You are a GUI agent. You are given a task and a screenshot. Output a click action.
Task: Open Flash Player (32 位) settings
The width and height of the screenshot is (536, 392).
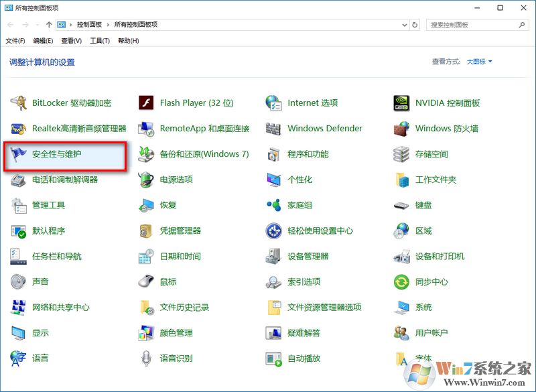pyautogui.click(x=197, y=103)
